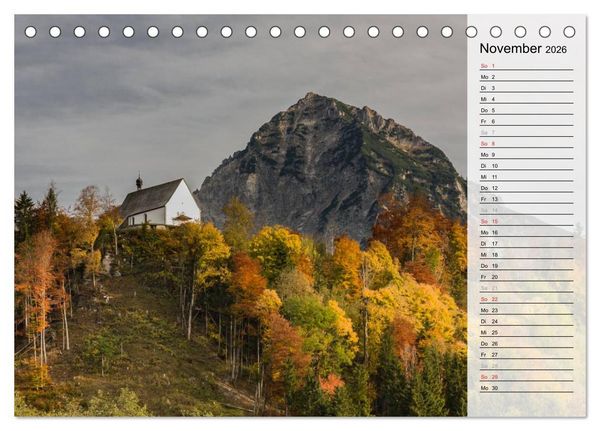Pick the "Fr 13" calendar entry
This screenshot has width=600, height=431.
tap(527, 199)
